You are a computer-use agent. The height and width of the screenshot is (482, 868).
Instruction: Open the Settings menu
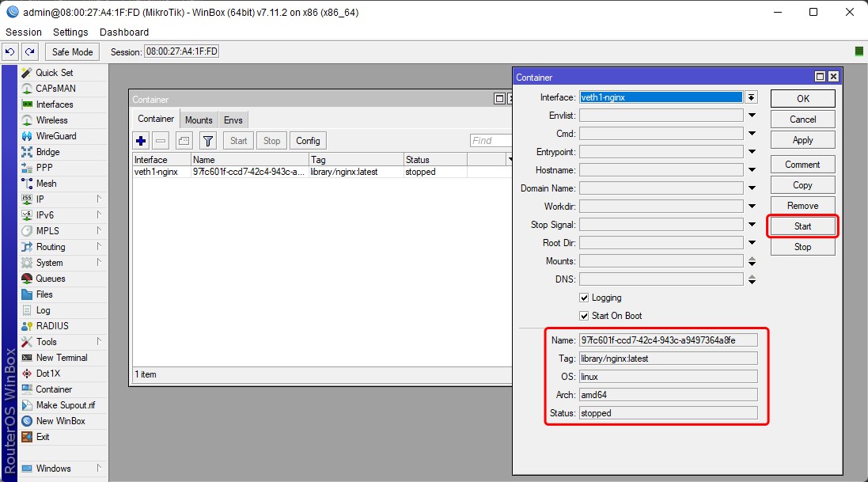(x=70, y=32)
